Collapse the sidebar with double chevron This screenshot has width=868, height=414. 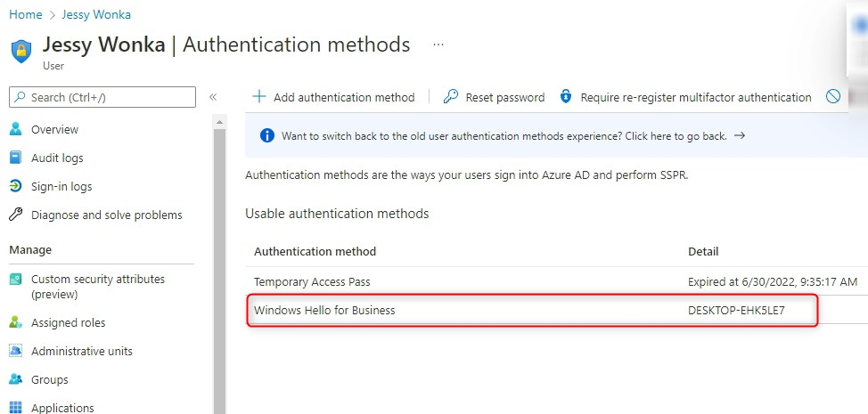[x=213, y=97]
